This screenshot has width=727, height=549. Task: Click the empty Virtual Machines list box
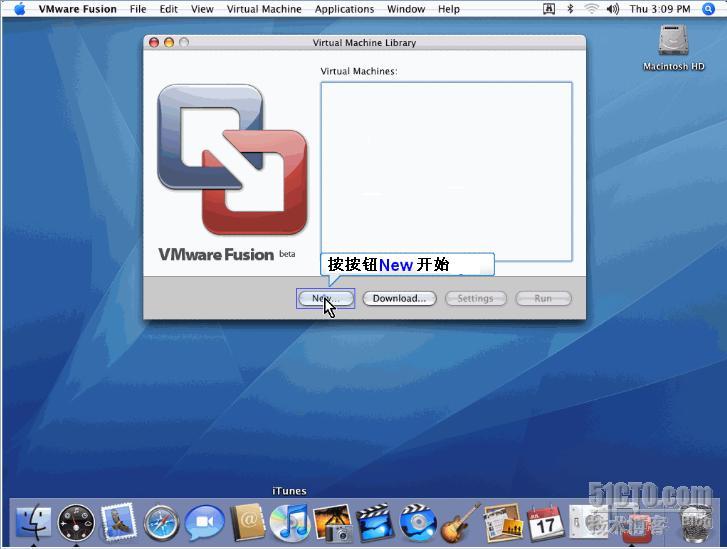tap(446, 172)
